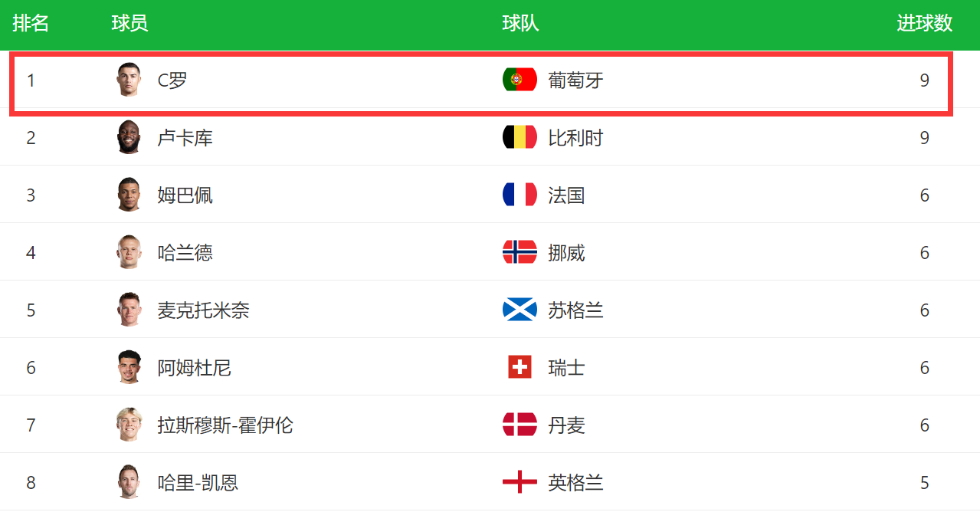This screenshot has width=980, height=512.
Task: Open 卢卡库's player photo
Action: pyautogui.click(x=129, y=137)
